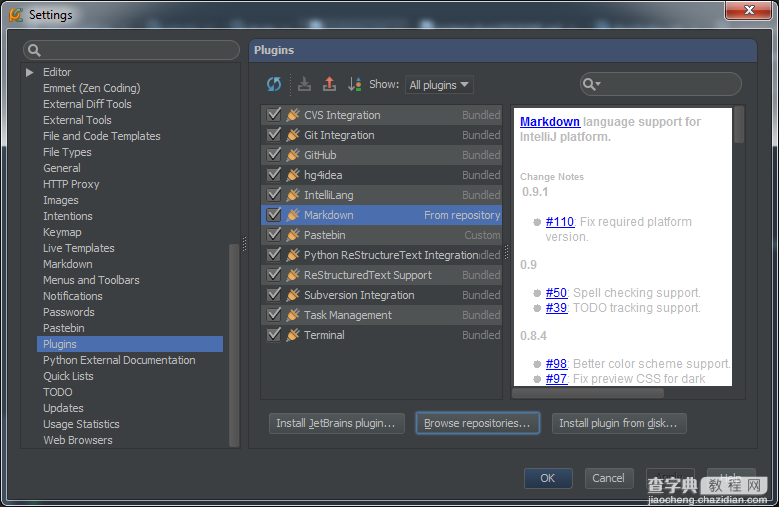The height and width of the screenshot is (507, 779).
Task: Click the description pane vertical scrollbar
Action: coord(739,124)
